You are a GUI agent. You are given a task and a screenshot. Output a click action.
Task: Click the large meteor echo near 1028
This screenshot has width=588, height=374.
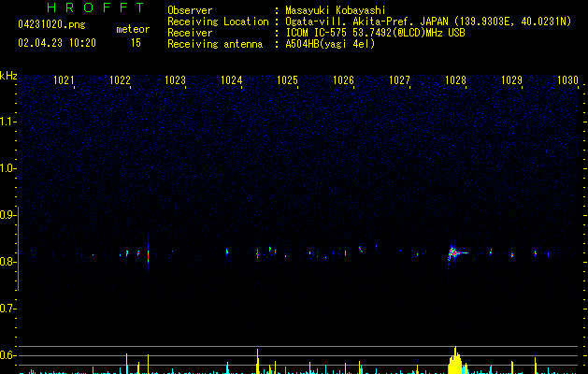click(455, 253)
